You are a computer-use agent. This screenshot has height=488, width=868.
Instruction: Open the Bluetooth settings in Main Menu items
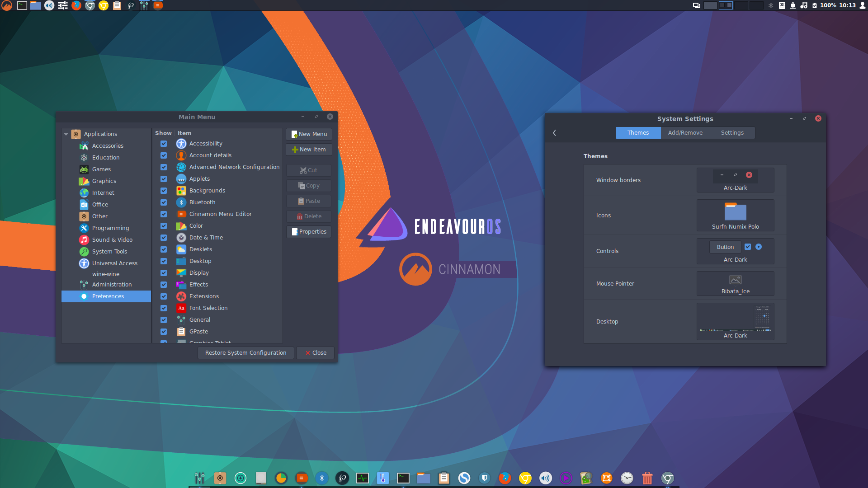click(x=202, y=202)
